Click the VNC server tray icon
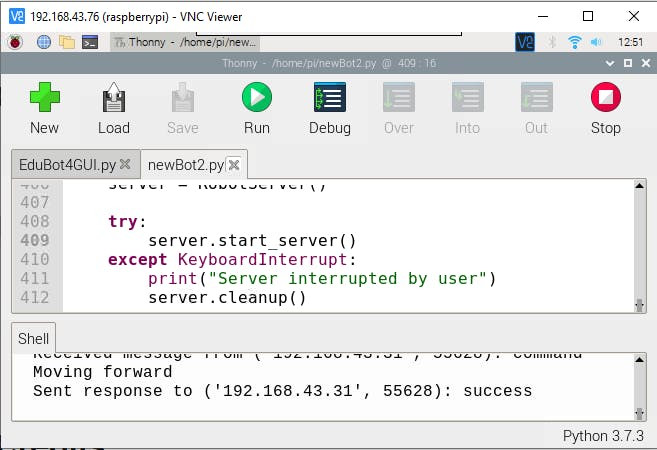 point(525,42)
